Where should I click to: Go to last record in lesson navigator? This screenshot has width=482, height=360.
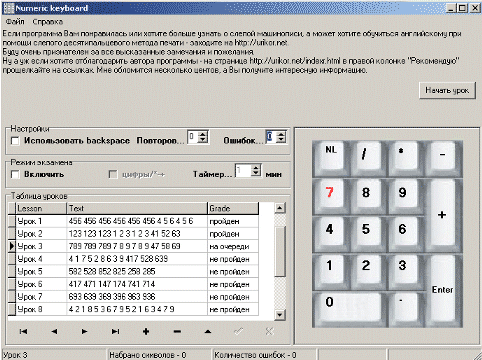(x=115, y=331)
